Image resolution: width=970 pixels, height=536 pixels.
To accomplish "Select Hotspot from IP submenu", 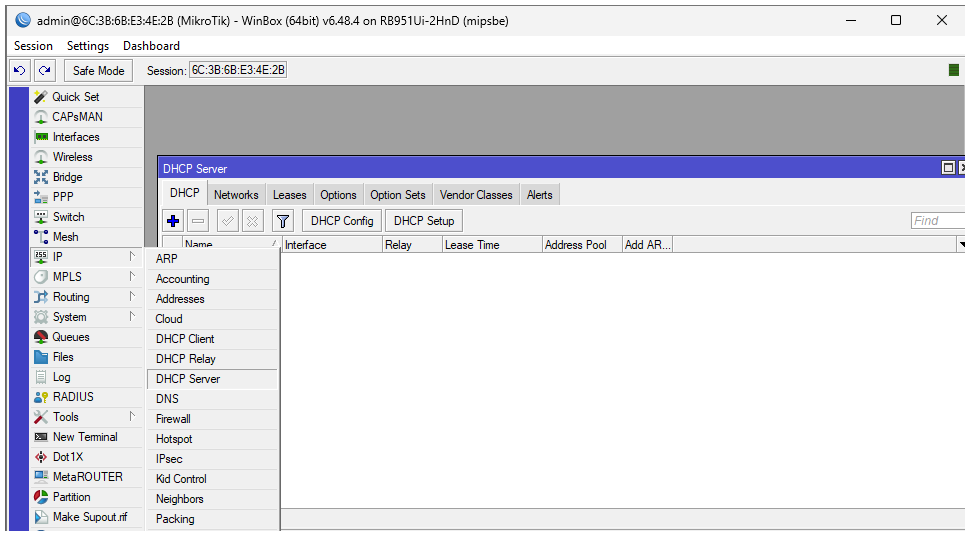I will 212,439.
